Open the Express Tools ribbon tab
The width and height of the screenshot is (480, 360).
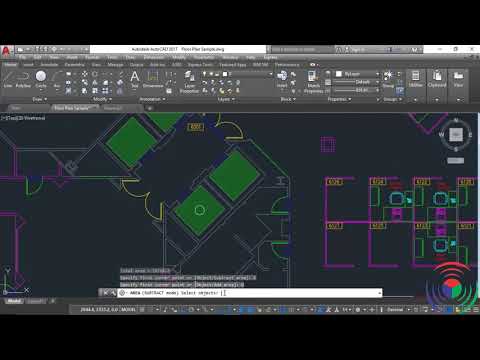tap(200, 65)
